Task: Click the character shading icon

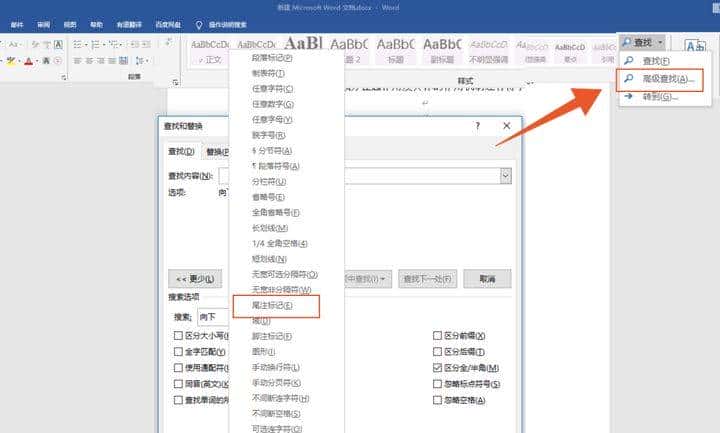Action: pyautogui.click(x=46, y=61)
